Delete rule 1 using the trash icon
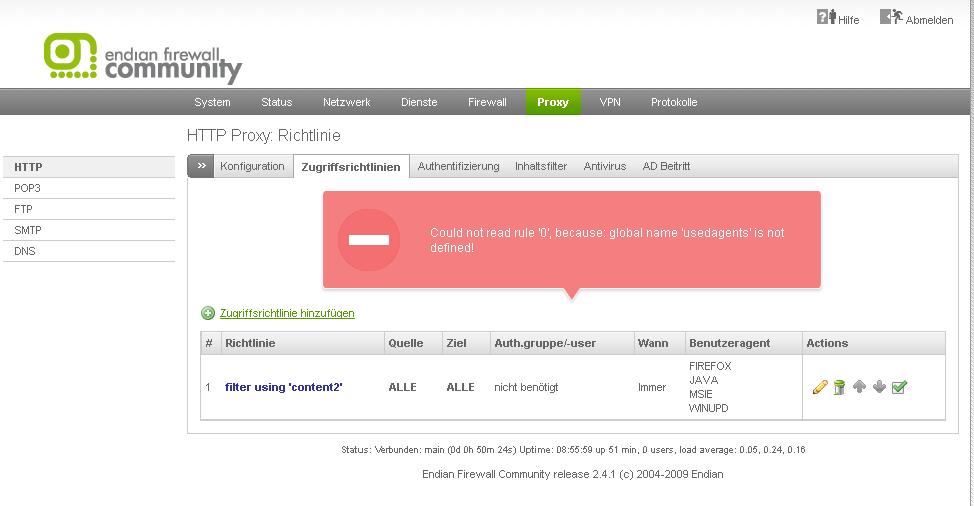The image size is (974, 506). click(839, 387)
